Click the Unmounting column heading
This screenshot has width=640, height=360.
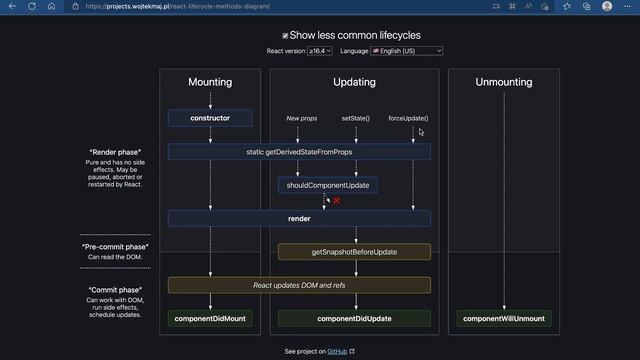click(x=504, y=82)
